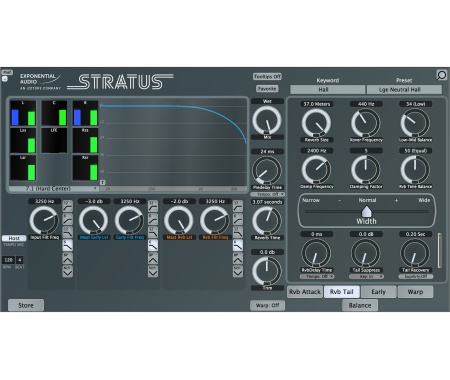The height and width of the screenshot is (380, 450).
Task: Click the Damping Factor knob
Action: [366, 170]
